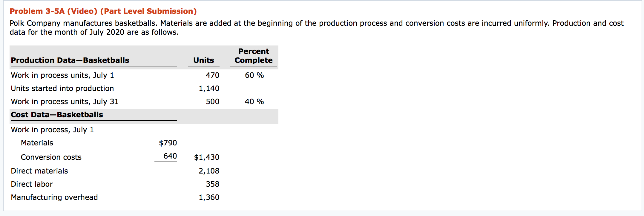Select the Units column header
The width and height of the screenshot is (644, 216).
(x=203, y=60)
